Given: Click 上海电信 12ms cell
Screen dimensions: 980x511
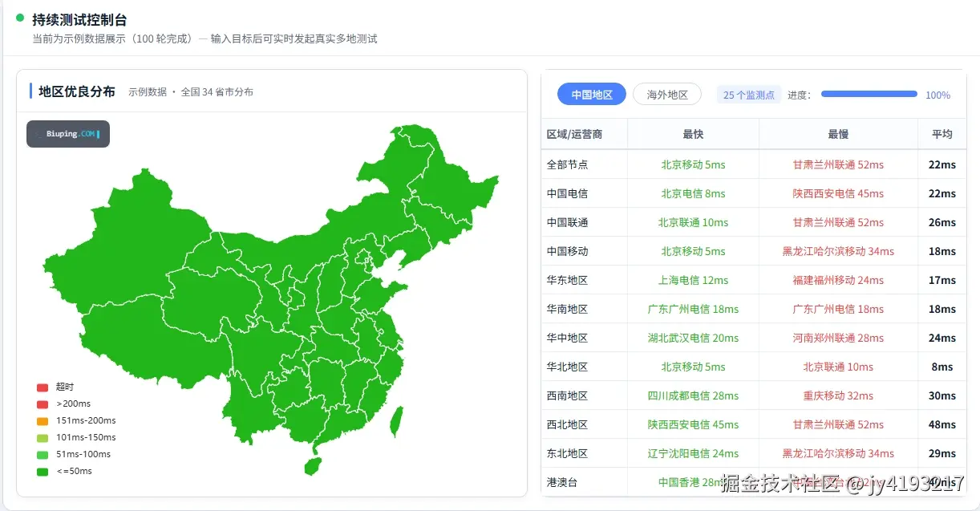Looking at the screenshot, I should (693, 280).
